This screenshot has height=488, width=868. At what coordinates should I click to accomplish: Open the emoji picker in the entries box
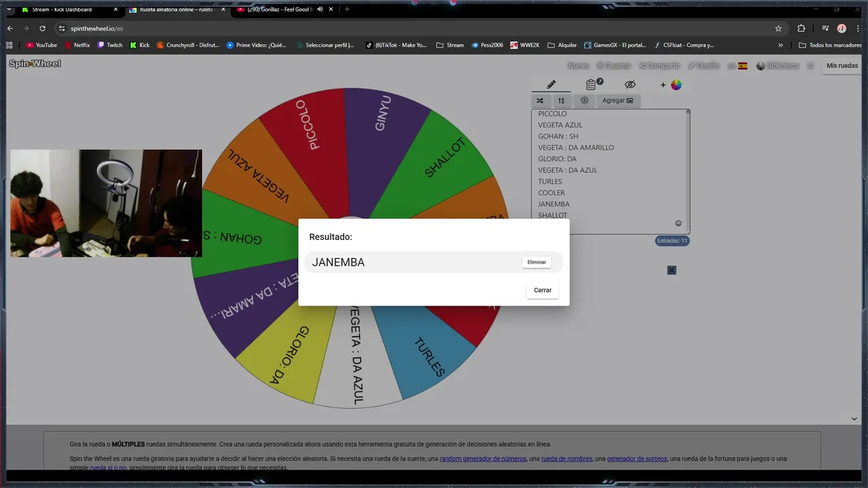[678, 224]
